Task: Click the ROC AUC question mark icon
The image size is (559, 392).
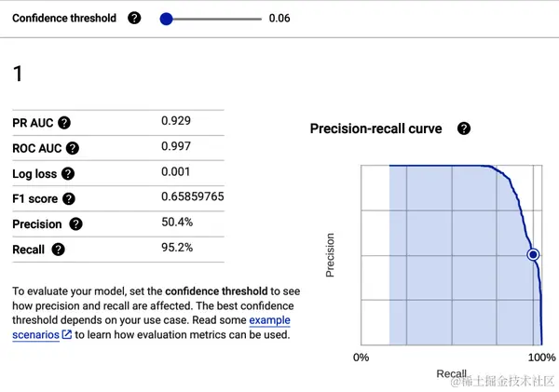Action: tap(73, 148)
